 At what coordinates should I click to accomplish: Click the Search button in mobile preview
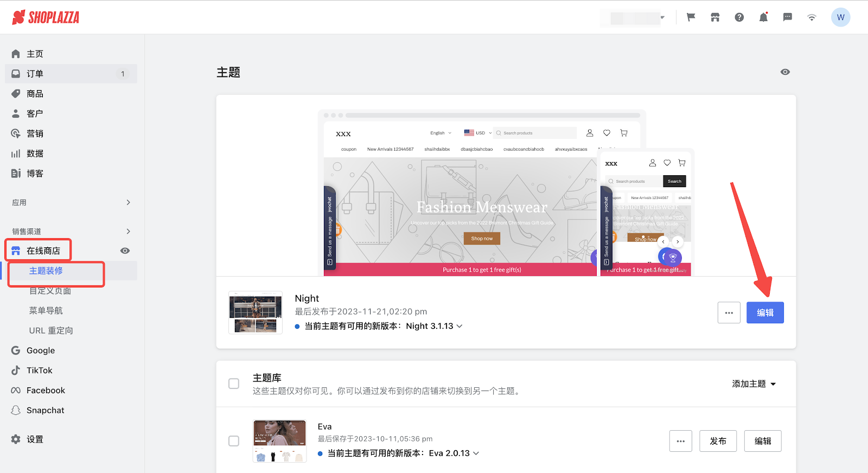click(674, 181)
